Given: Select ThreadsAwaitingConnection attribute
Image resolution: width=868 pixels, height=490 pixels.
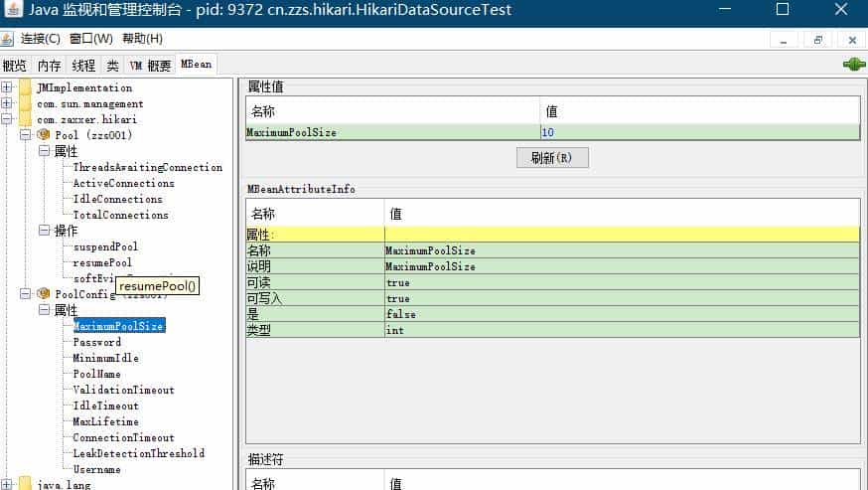Looking at the screenshot, I should point(147,167).
